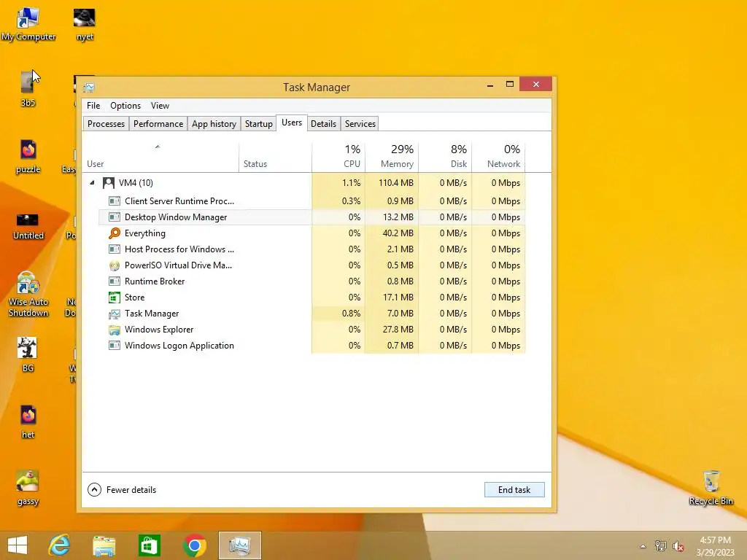
Task: Click the Everything search app icon
Action: point(115,233)
